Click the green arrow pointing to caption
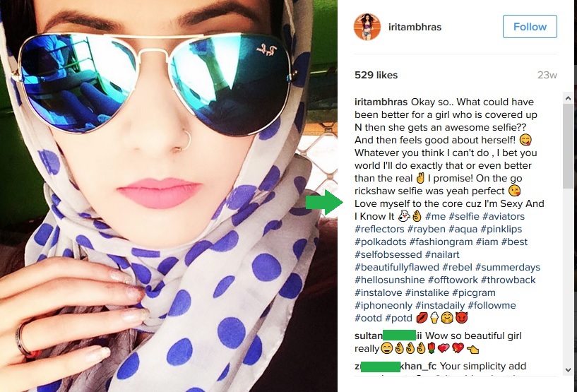Screen dimensions: 577x392 [x=324, y=202]
